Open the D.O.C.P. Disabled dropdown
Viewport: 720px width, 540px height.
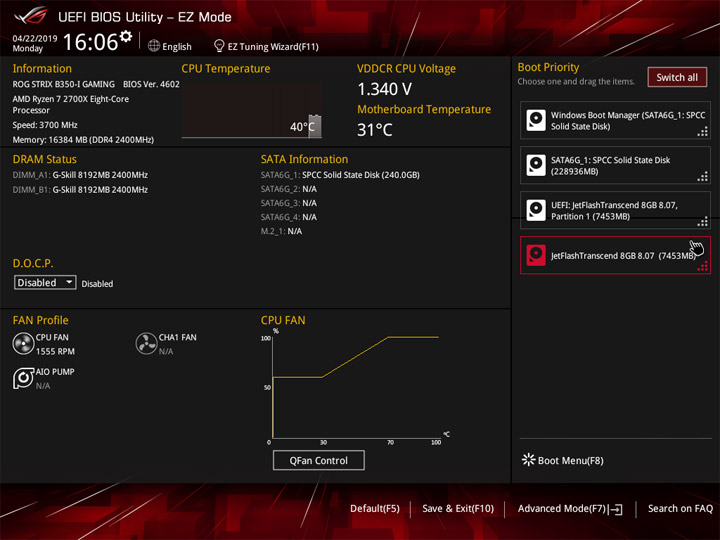(45, 282)
